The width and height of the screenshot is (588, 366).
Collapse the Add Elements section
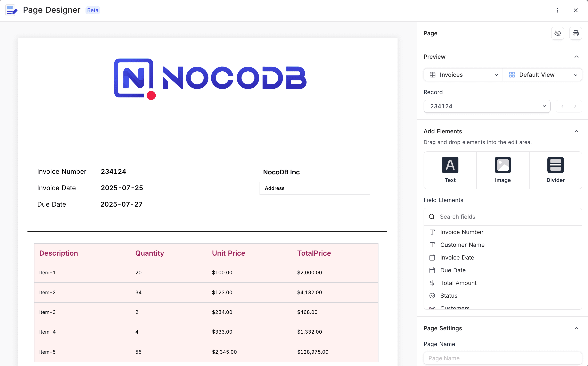(576, 132)
